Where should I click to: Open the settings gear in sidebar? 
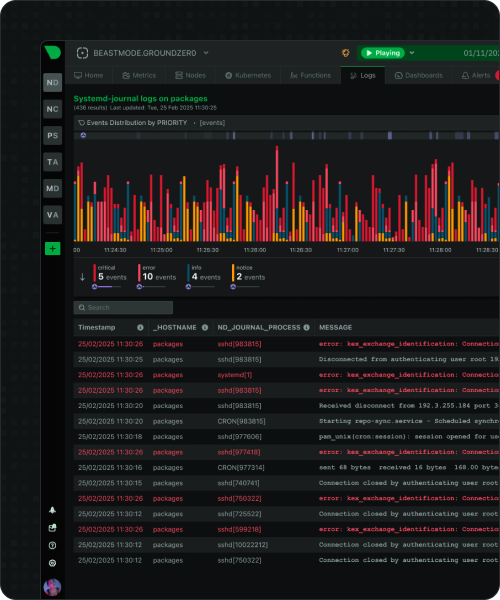(x=52, y=563)
